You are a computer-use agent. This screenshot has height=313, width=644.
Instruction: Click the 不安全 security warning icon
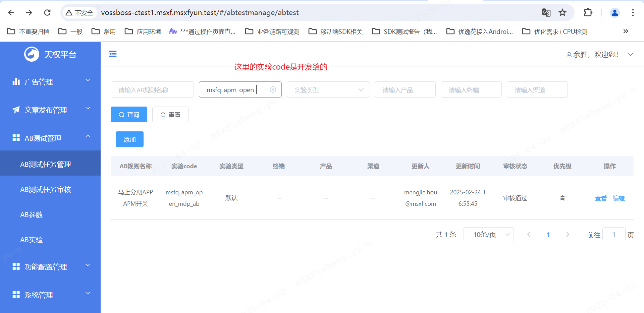click(x=69, y=13)
